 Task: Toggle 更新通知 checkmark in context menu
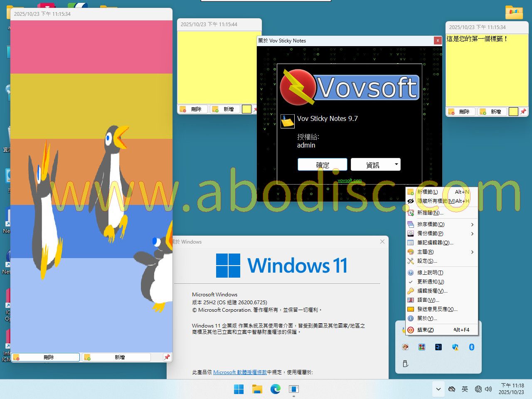[430, 282]
